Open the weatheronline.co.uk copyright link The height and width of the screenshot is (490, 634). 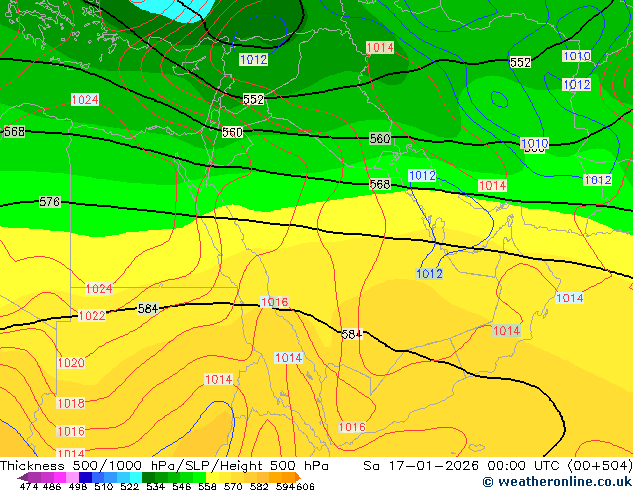(558, 482)
